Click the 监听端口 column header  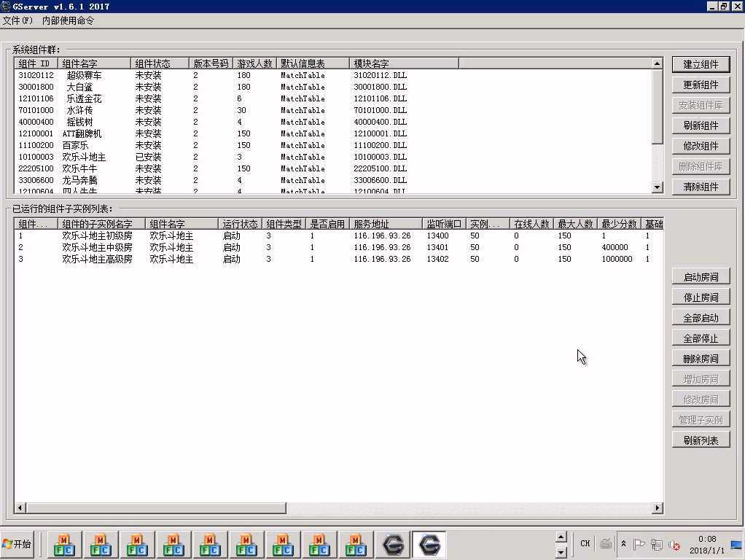(x=444, y=224)
